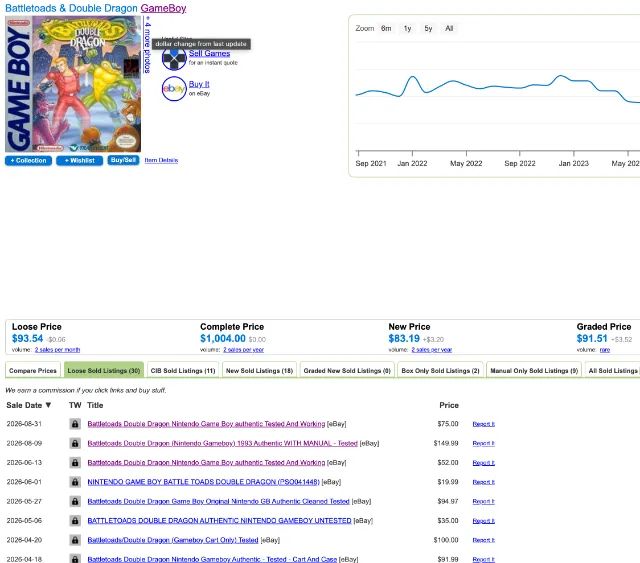Click Complete Price 2 sales per year link
This screenshot has height=563, width=640.
tap(243, 349)
